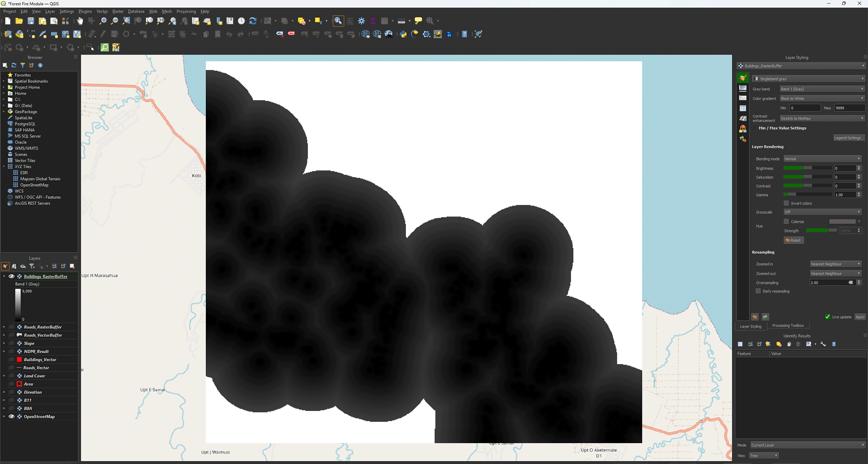Open the Processing Toolbox gear icon

362,21
